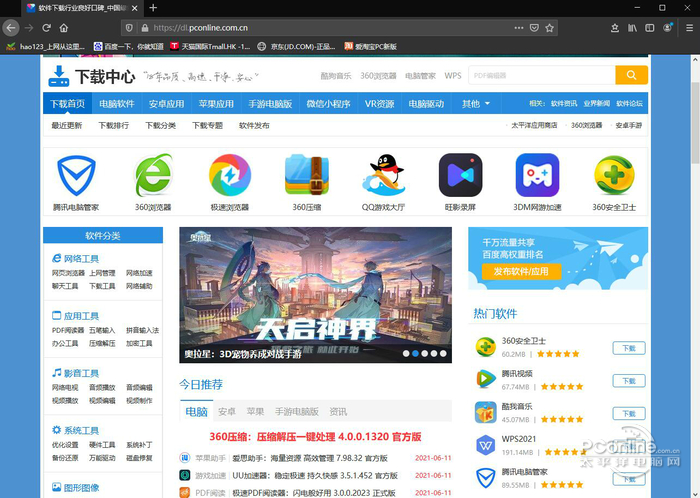This screenshot has width=700, height=498.
Task: Open the 百度一下 bookmark
Action: pyautogui.click(x=129, y=46)
